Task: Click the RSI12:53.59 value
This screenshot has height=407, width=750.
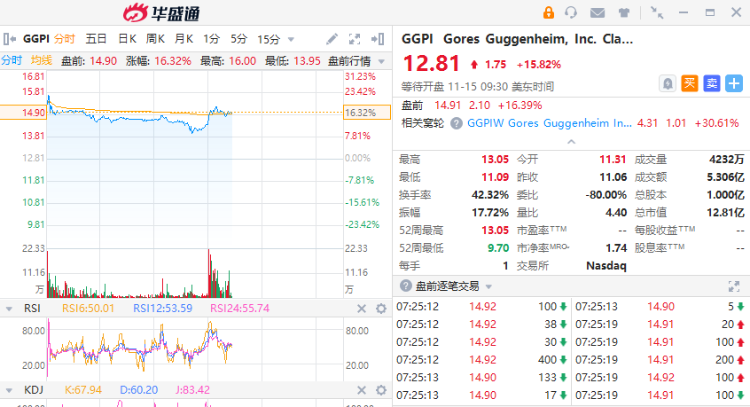Action: tap(163, 308)
